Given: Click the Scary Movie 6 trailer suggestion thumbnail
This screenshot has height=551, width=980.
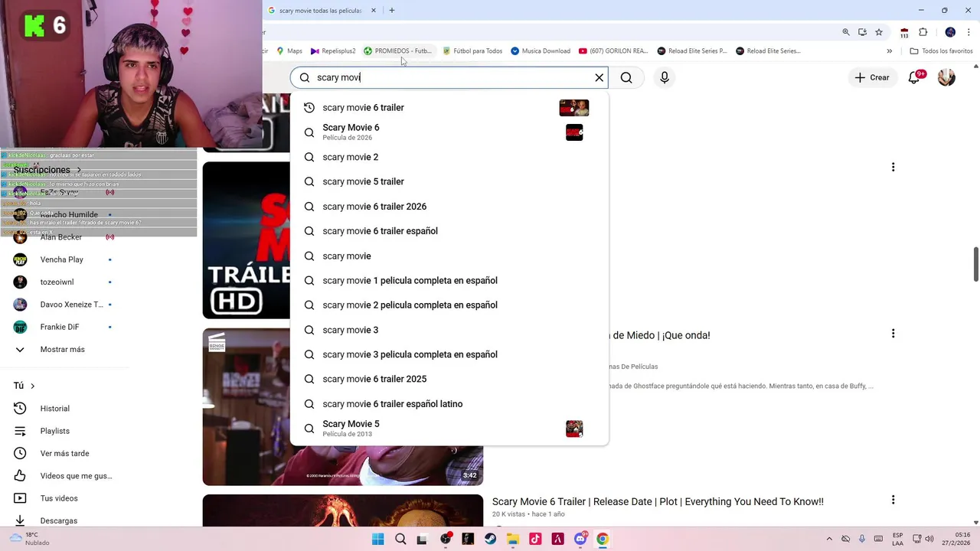Looking at the screenshot, I should [x=574, y=107].
